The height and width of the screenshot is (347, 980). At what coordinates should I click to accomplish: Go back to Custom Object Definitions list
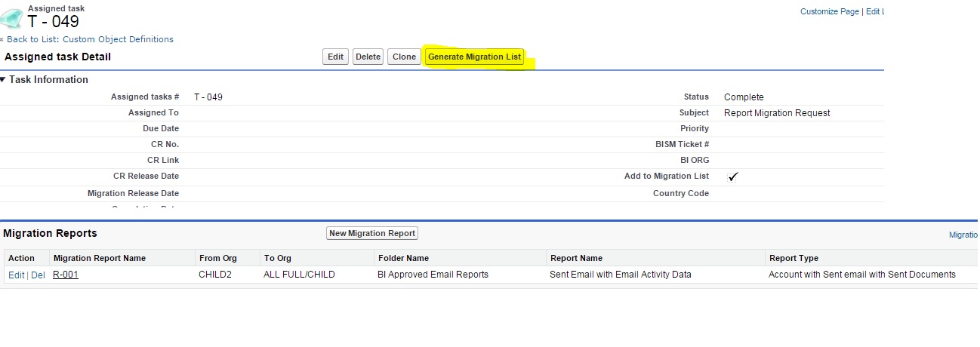tap(90, 39)
